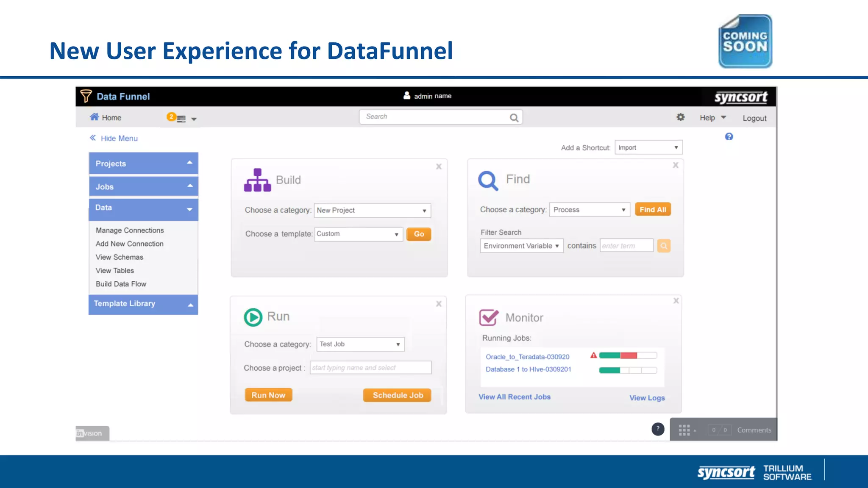Click the blue help question mark icon
The image size is (868, 488).
point(729,136)
